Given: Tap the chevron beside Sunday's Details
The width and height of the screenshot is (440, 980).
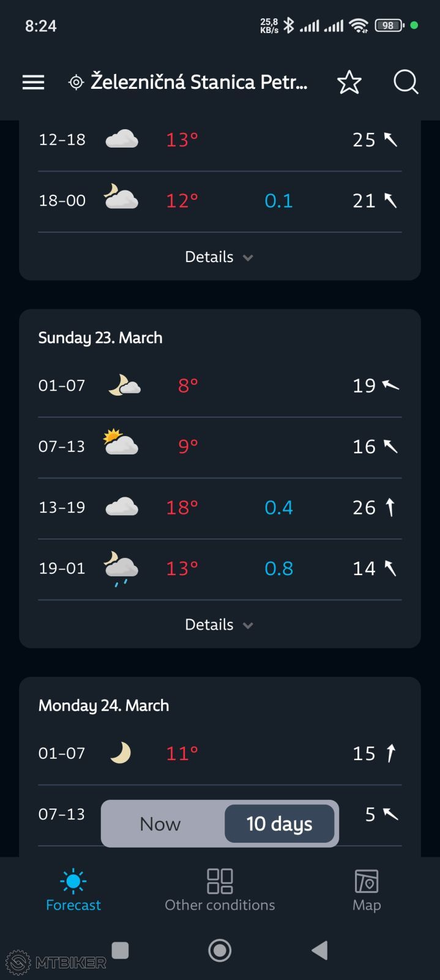Looking at the screenshot, I should pyautogui.click(x=248, y=625).
